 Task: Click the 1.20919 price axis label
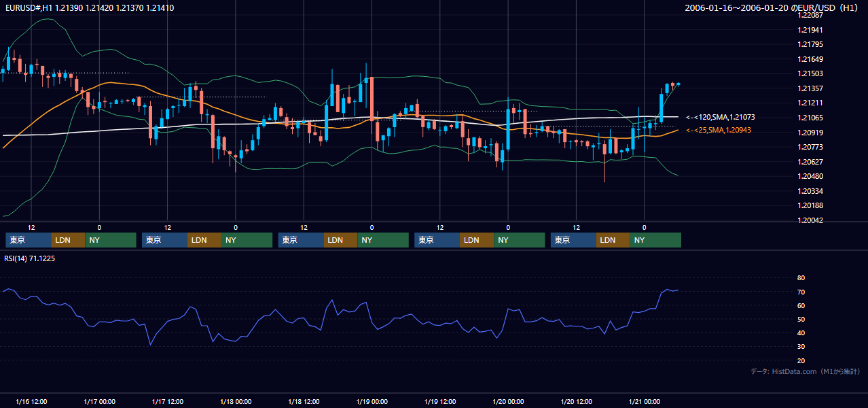[x=810, y=133]
